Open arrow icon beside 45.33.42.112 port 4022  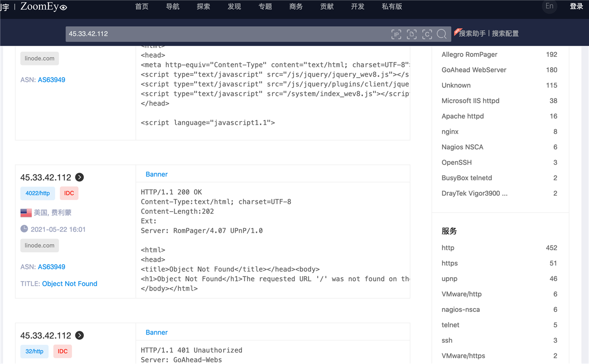(x=80, y=177)
